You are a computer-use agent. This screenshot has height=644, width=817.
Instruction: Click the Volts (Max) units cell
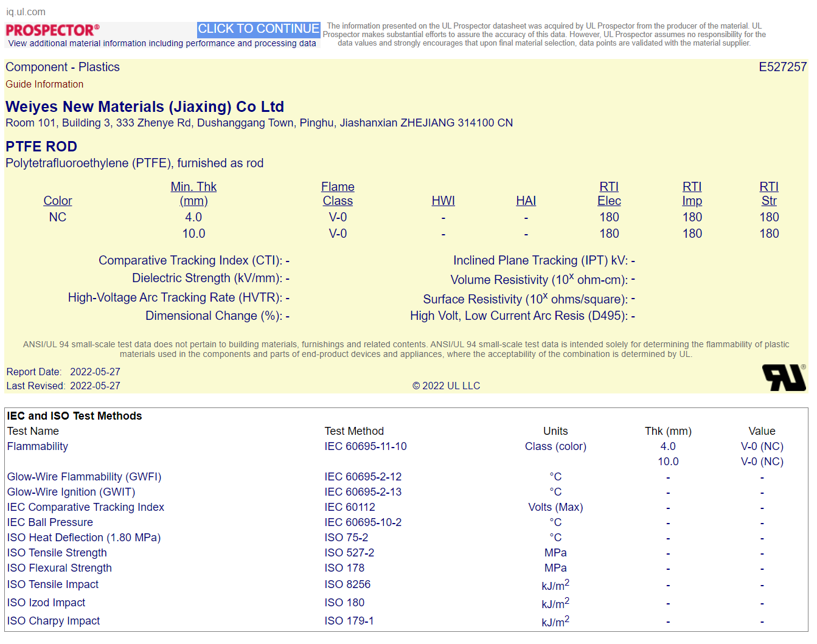pyautogui.click(x=555, y=507)
